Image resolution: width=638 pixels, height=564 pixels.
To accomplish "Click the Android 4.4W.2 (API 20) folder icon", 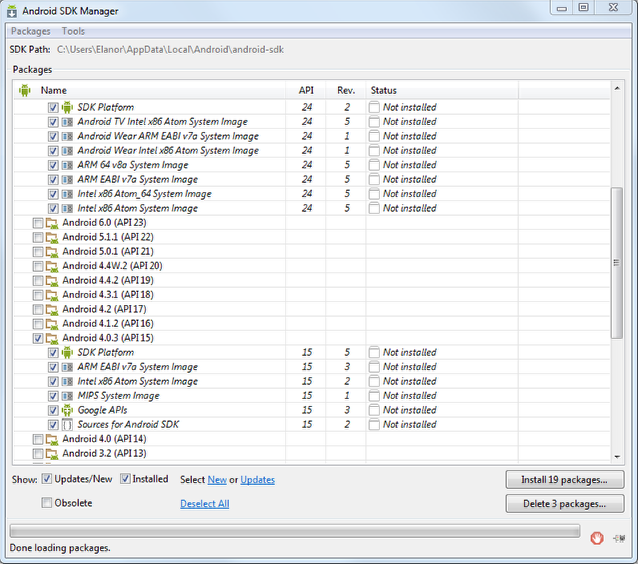I will pyautogui.click(x=52, y=266).
